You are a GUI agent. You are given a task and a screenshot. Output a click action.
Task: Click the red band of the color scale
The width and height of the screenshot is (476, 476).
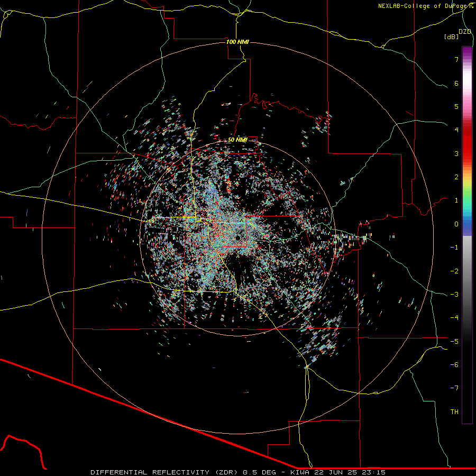pos(467,146)
